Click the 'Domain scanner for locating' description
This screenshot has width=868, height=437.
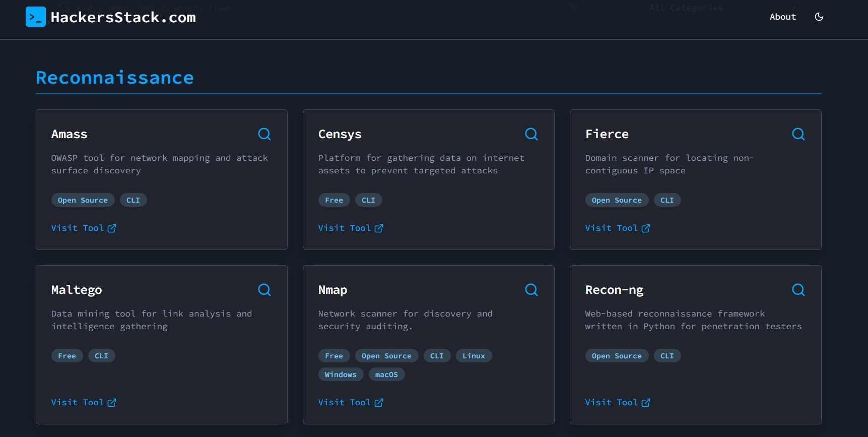click(x=670, y=164)
